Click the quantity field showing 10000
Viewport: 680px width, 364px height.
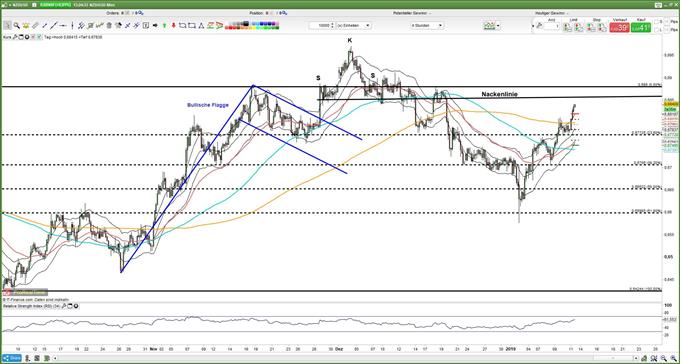(320, 26)
